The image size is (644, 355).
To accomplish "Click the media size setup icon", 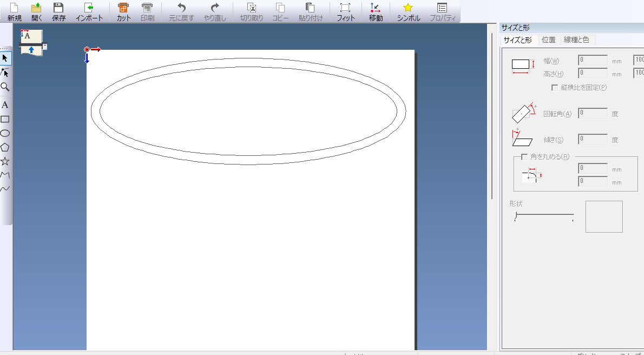I will pos(32,42).
